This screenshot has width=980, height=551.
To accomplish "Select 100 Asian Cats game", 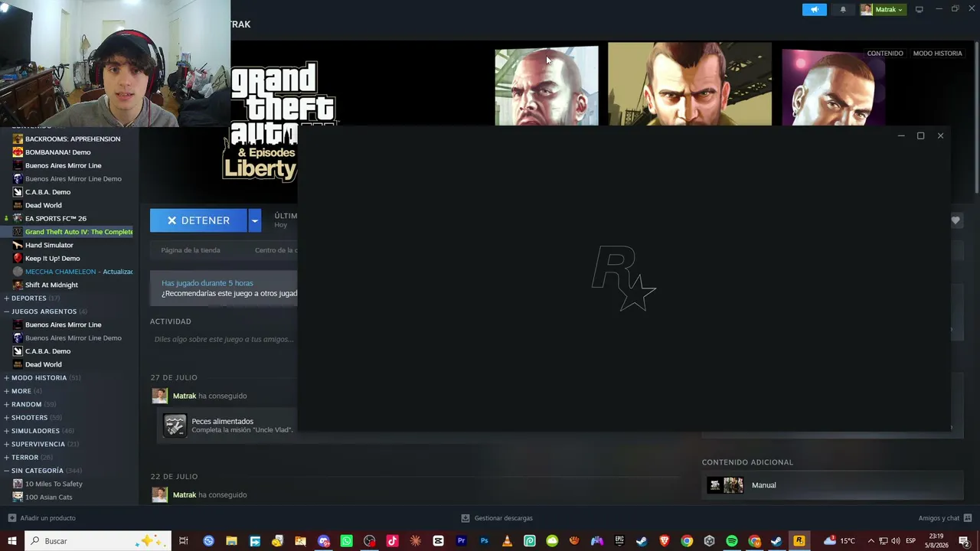I will (48, 497).
